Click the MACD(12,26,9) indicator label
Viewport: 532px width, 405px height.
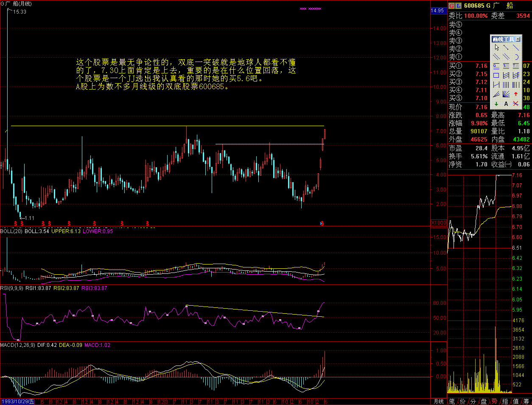click(x=18, y=345)
